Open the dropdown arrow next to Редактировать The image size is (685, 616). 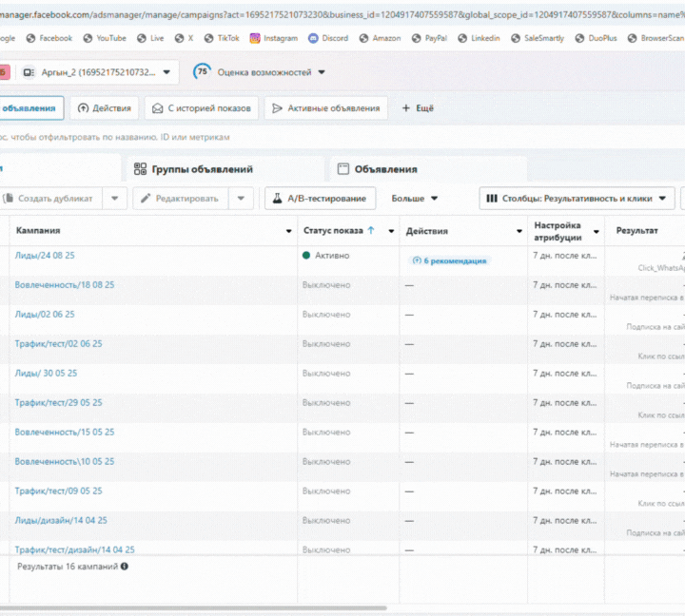click(x=242, y=198)
